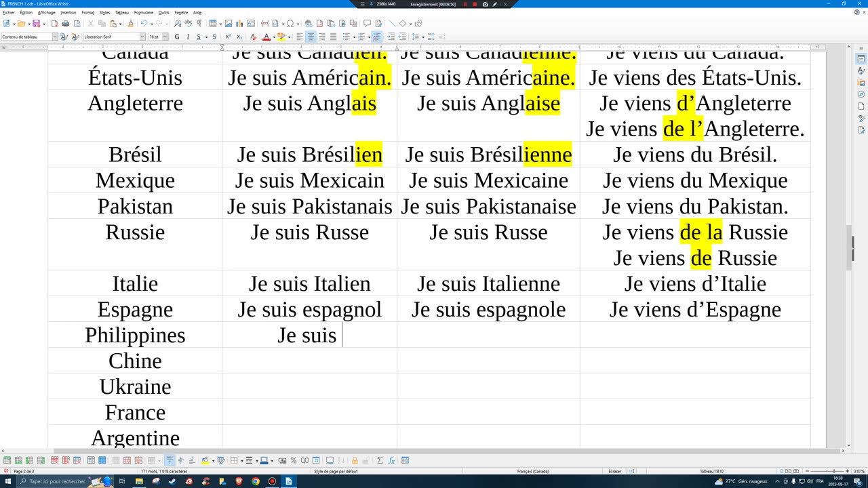This screenshot has height=488, width=868.
Task: Click the Percent number format icon
Action: (x=294, y=460)
